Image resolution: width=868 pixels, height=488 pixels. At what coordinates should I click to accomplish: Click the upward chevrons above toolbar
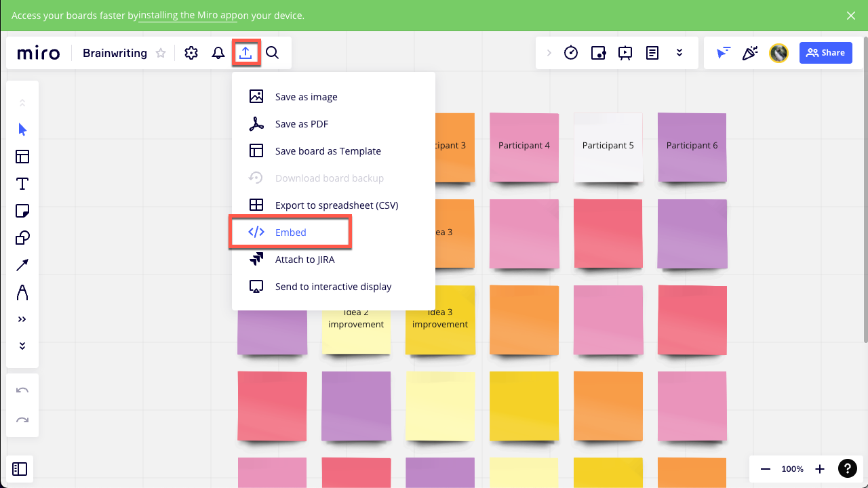(x=22, y=103)
